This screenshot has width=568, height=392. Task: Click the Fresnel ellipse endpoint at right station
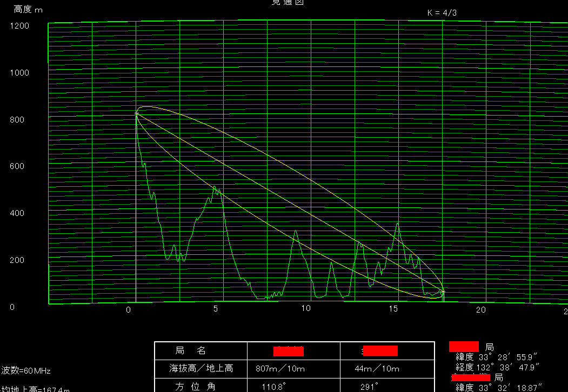[443, 292]
